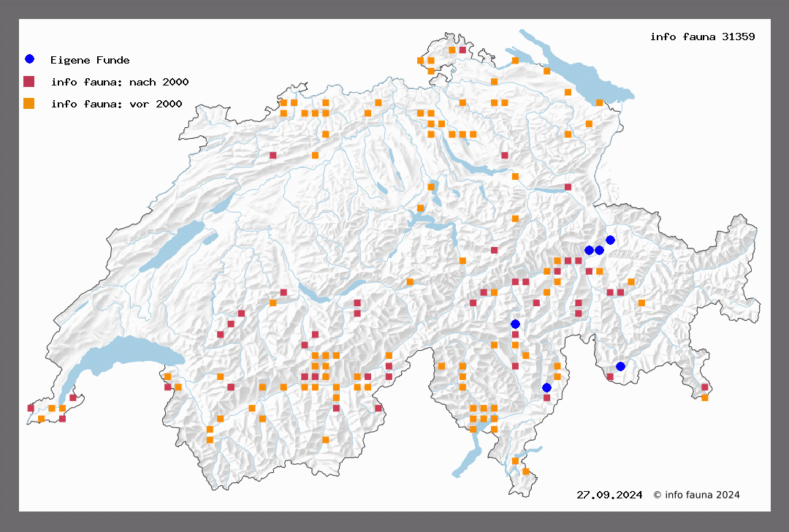The width and height of the screenshot is (789, 532).
Task: Click the blue circle legend marker
Action: click(29, 59)
